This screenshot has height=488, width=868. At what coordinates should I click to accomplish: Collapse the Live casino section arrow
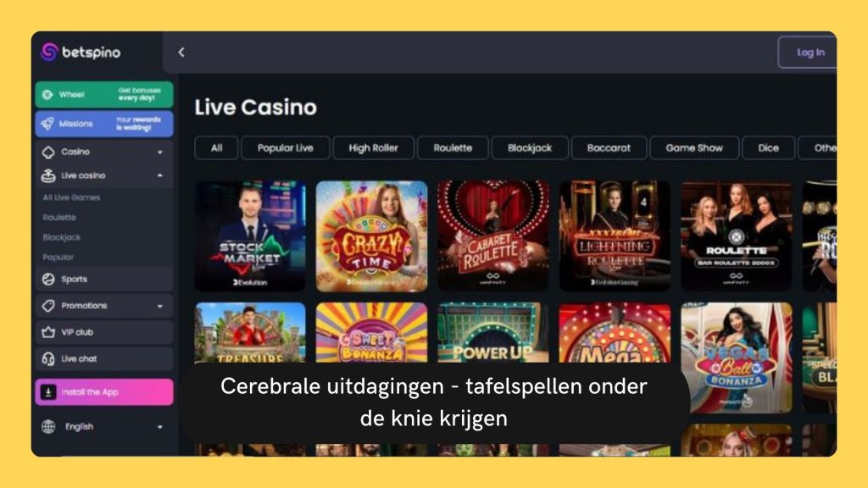pos(159,175)
